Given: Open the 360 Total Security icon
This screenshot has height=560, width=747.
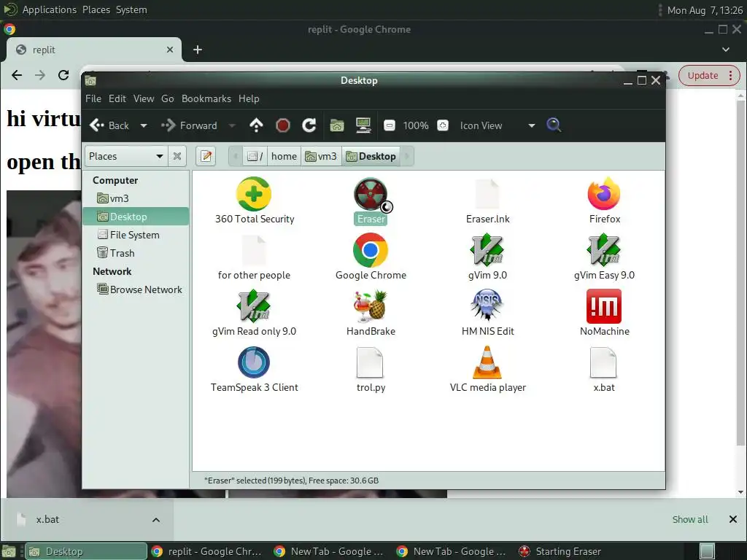Looking at the screenshot, I should coord(253,194).
